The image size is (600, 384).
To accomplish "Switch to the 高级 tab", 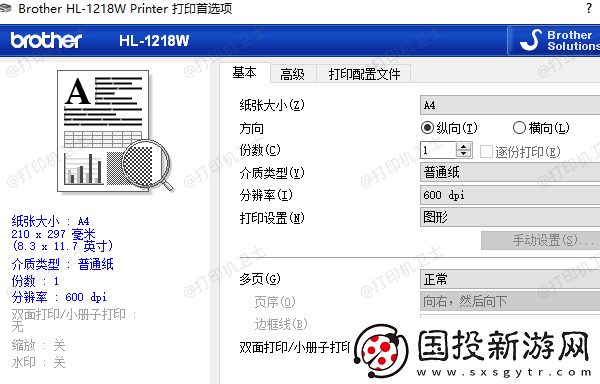I will tap(292, 74).
